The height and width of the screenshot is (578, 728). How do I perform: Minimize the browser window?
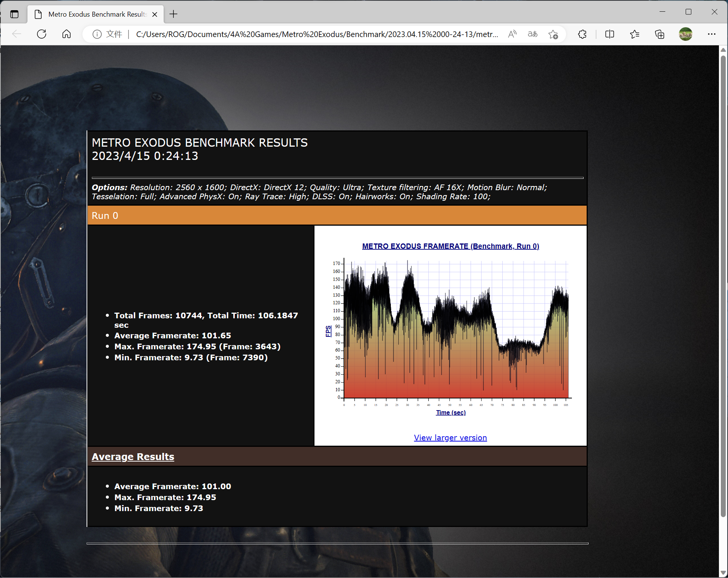[662, 12]
